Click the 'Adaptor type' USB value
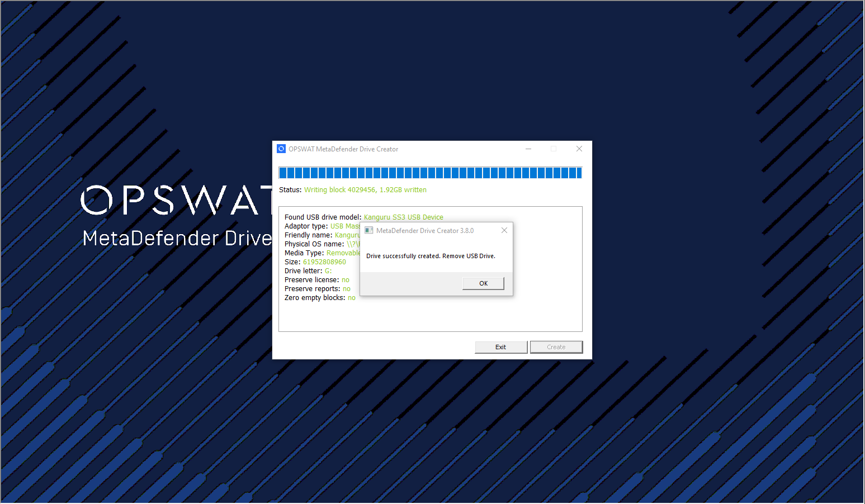Viewport: 865px width, 504px height. [345, 226]
